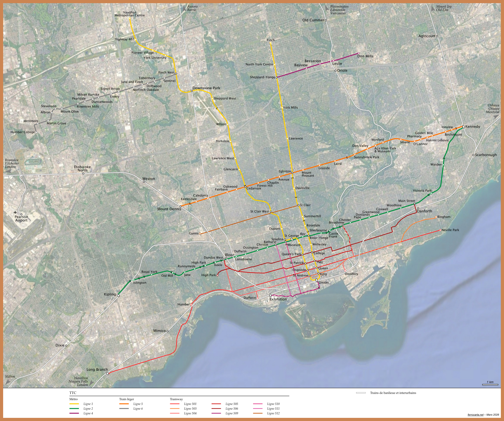Screen dimensions: 504x421
Task: Click the green Ligne 2 legend swatch
Action: coord(74,409)
